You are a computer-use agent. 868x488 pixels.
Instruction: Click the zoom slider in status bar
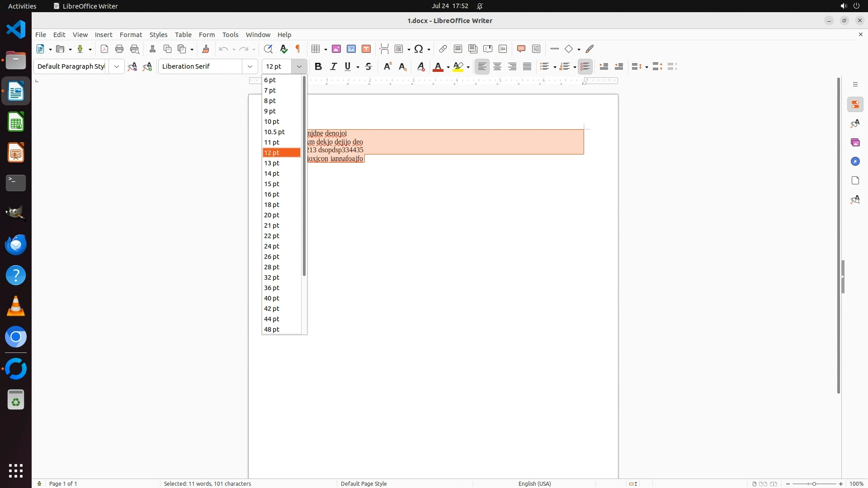click(814, 483)
